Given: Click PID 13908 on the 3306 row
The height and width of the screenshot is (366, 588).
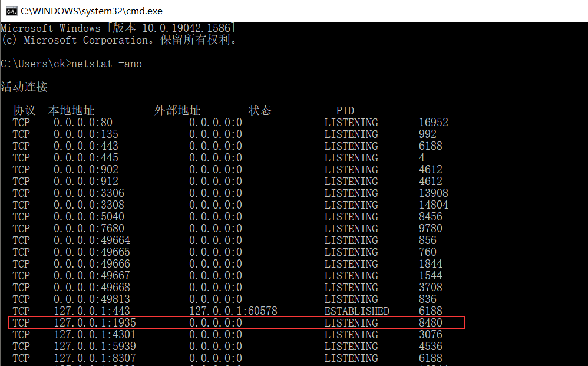Looking at the screenshot, I should pos(434,193).
